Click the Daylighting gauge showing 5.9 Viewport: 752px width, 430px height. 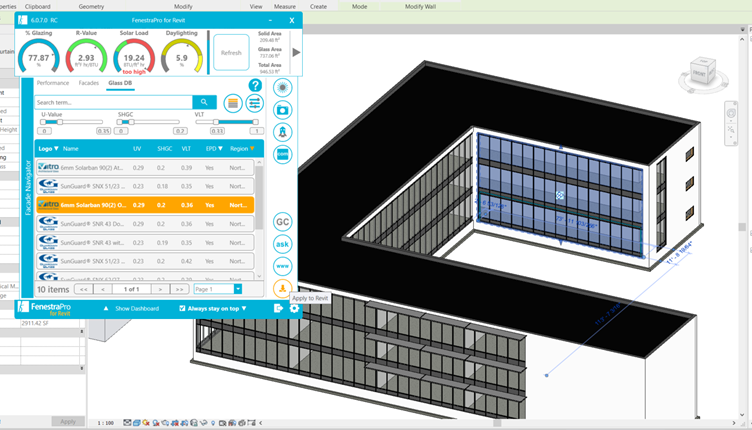(x=182, y=56)
